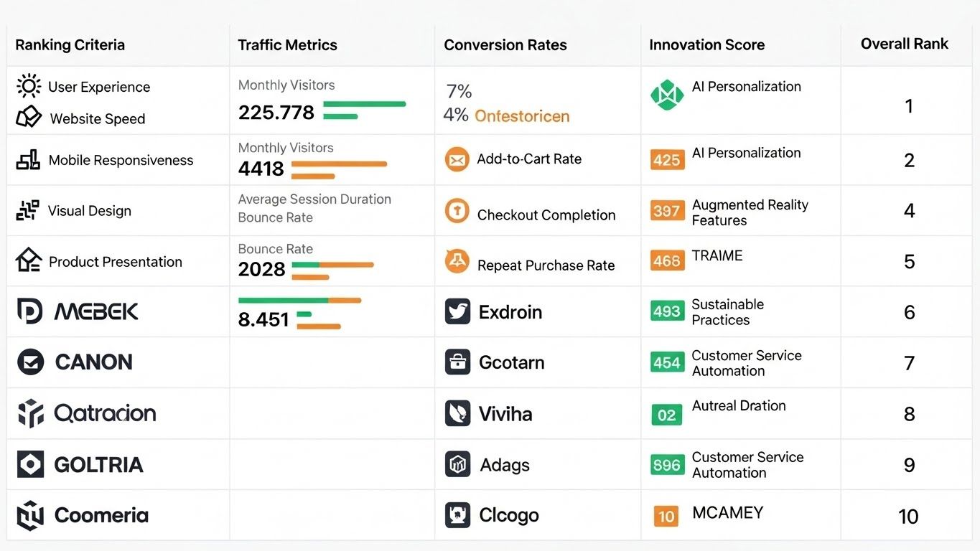Click the Add-to-Cart Rate envelope icon
The height and width of the screenshot is (551, 980).
point(457,159)
